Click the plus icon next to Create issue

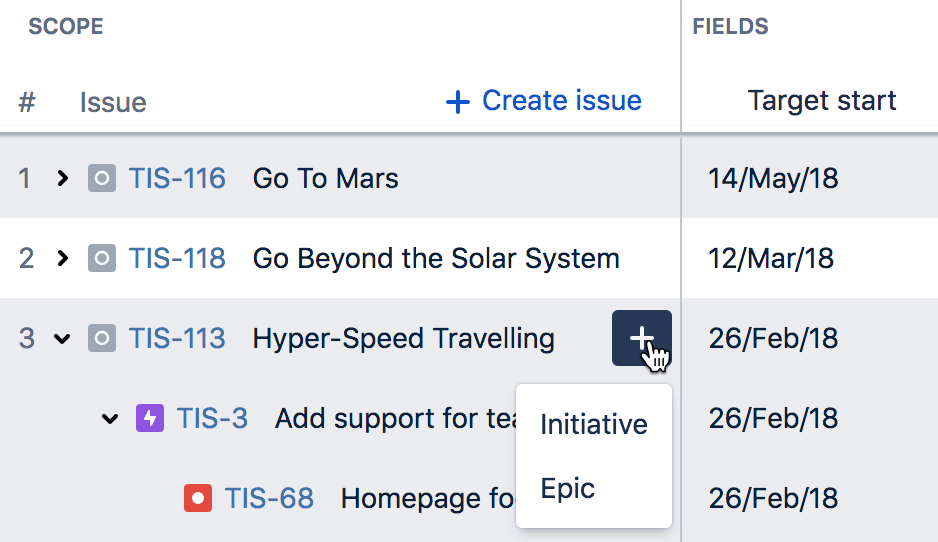(458, 102)
